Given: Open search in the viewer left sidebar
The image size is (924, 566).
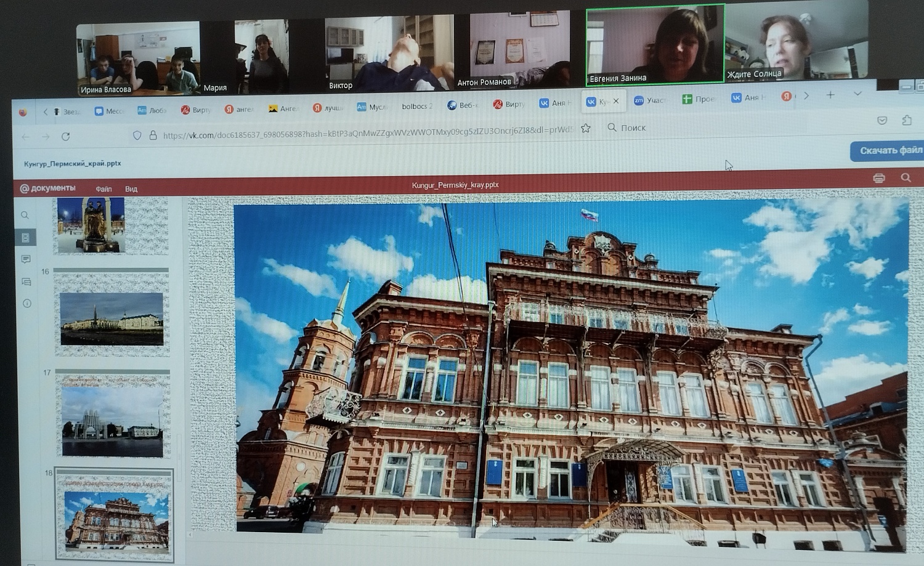Looking at the screenshot, I should coord(25,216).
